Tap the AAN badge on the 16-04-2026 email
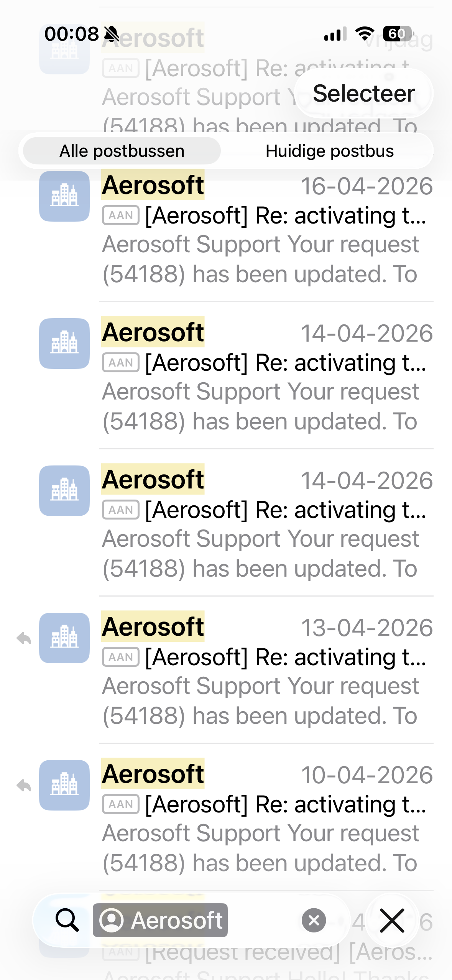Viewport: 452px width, 980px height. click(120, 215)
